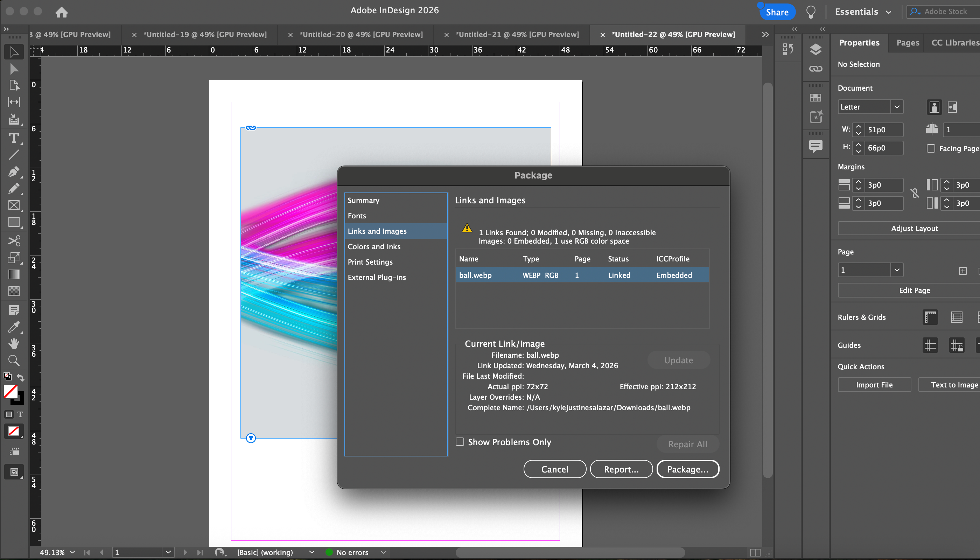This screenshot has height=560, width=980.
Task: Click the Fill color swatch
Action: coord(10,392)
